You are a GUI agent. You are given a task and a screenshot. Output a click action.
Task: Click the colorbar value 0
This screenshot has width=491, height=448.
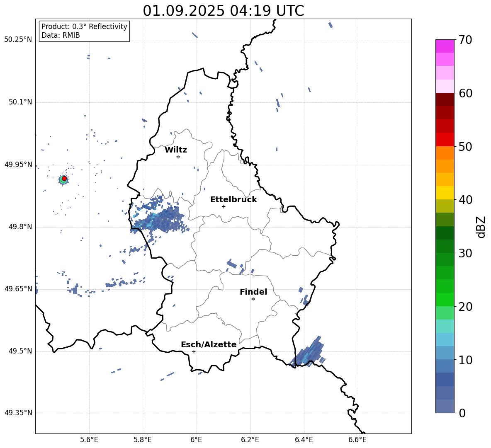(462, 413)
